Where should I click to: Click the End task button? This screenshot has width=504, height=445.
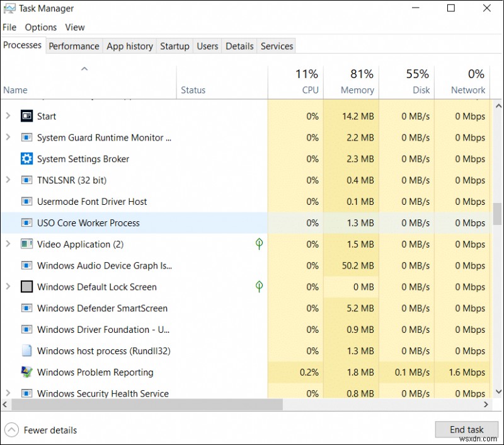467,429
